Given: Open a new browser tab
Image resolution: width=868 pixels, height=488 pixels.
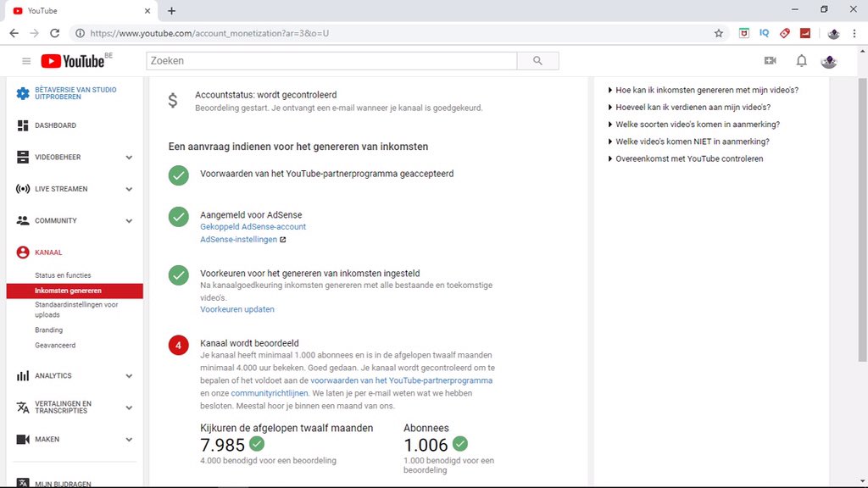Looking at the screenshot, I should coord(171,11).
